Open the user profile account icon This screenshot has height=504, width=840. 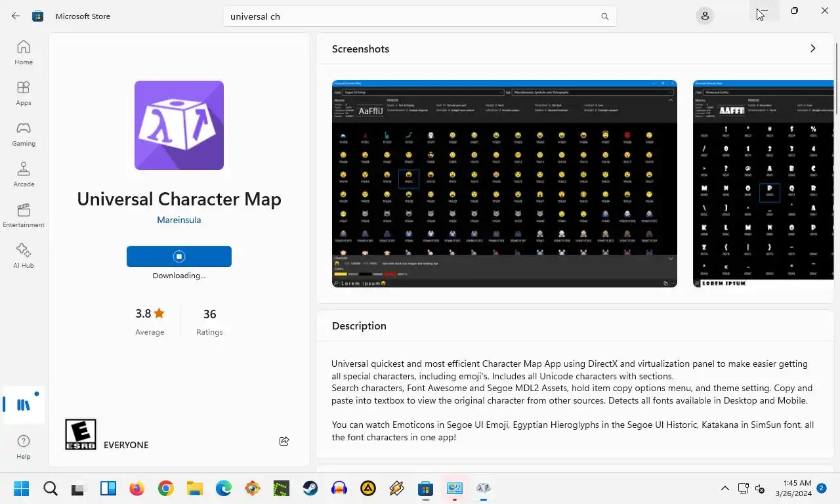click(705, 16)
